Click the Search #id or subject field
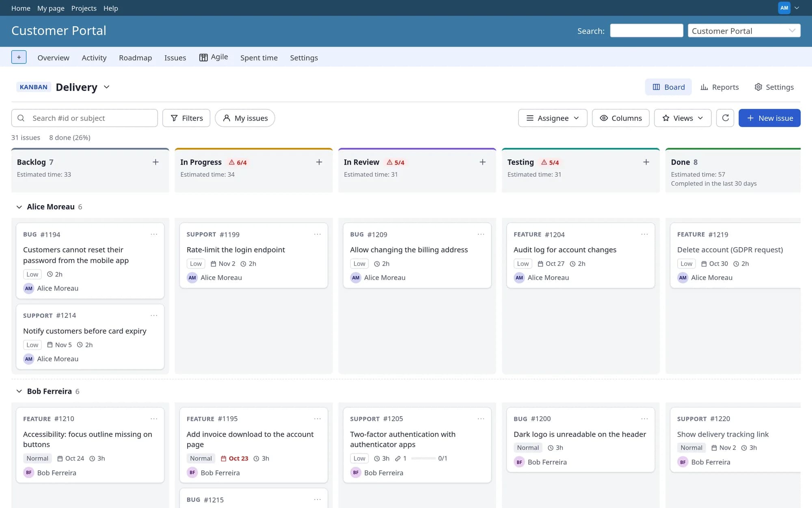This screenshot has width=812, height=508. (84, 118)
